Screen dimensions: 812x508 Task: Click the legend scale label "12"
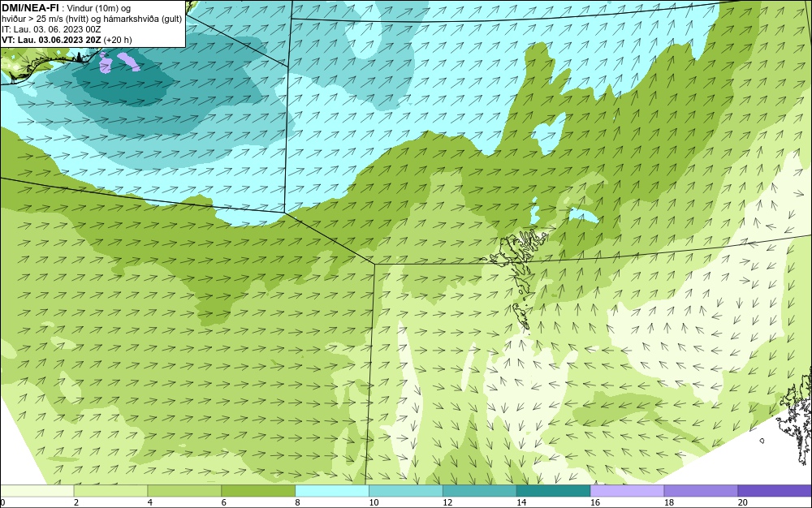click(447, 502)
